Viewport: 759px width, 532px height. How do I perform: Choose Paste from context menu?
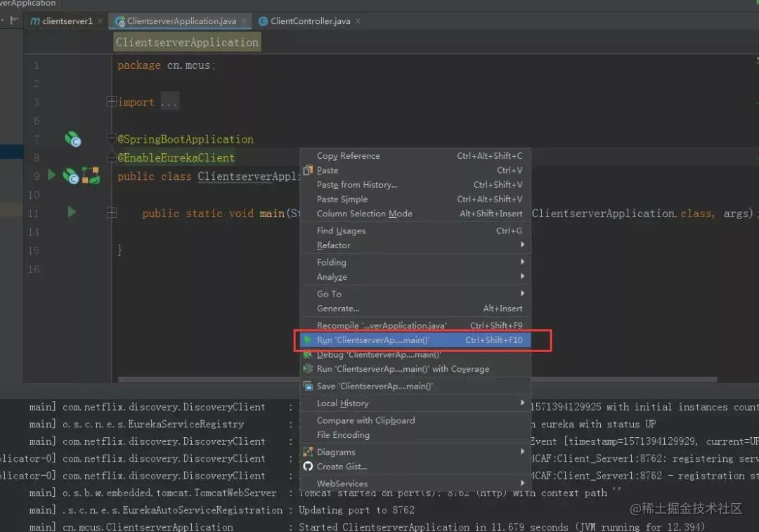click(415, 170)
